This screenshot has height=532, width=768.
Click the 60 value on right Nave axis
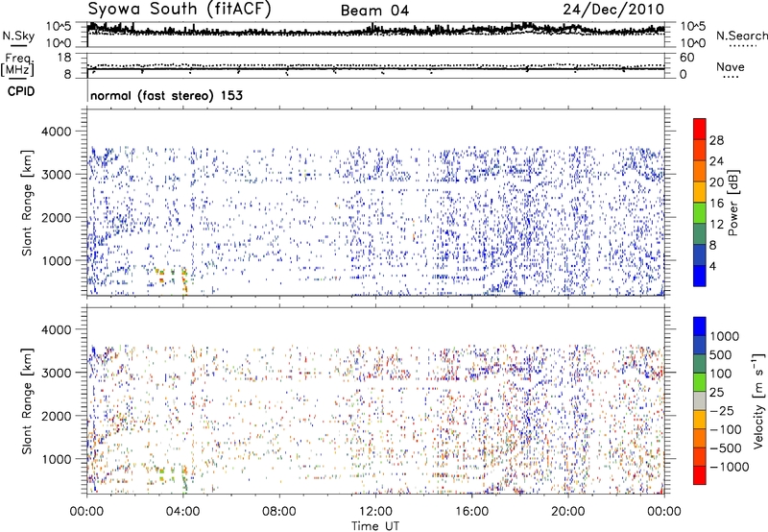[x=686, y=58]
